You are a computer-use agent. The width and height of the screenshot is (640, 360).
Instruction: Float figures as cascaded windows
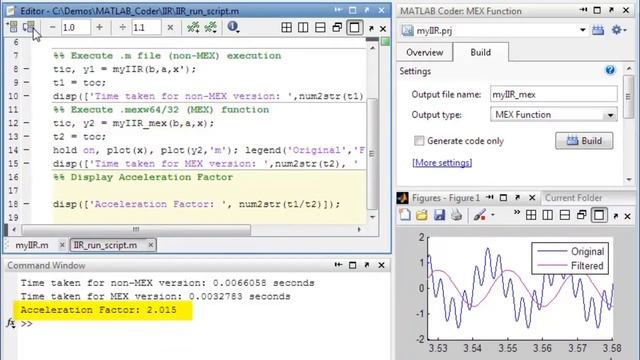click(582, 215)
